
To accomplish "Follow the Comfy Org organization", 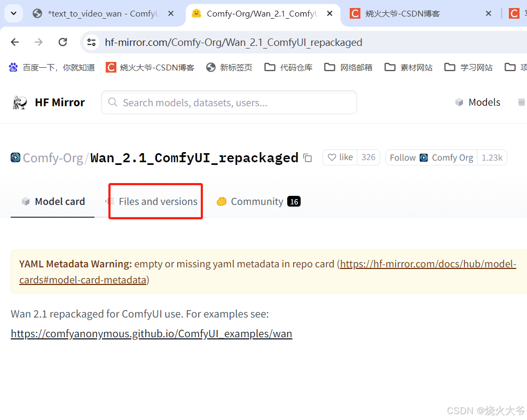I will [x=431, y=157].
